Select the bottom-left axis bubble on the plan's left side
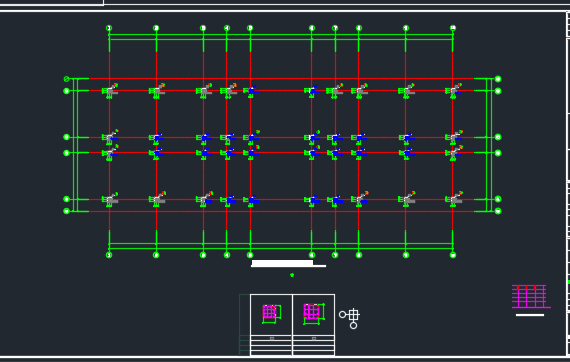Viewport: 570px width, 362px height. tap(67, 211)
